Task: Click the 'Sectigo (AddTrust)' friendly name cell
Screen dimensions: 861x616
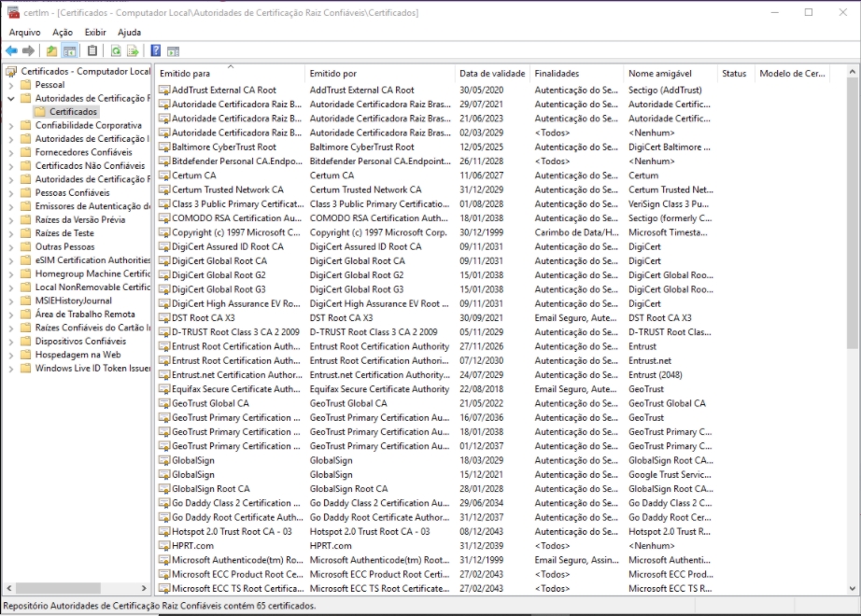Action: coord(665,90)
